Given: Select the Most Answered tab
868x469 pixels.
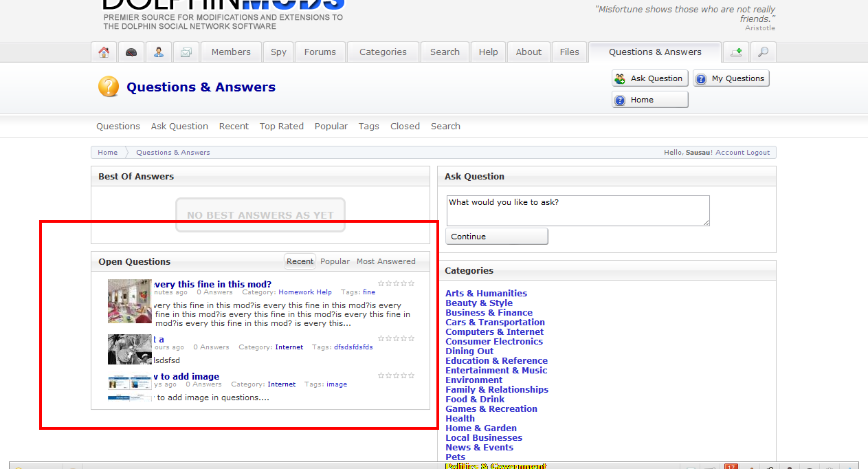Looking at the screenshot, I should click(x=386, y=261).
